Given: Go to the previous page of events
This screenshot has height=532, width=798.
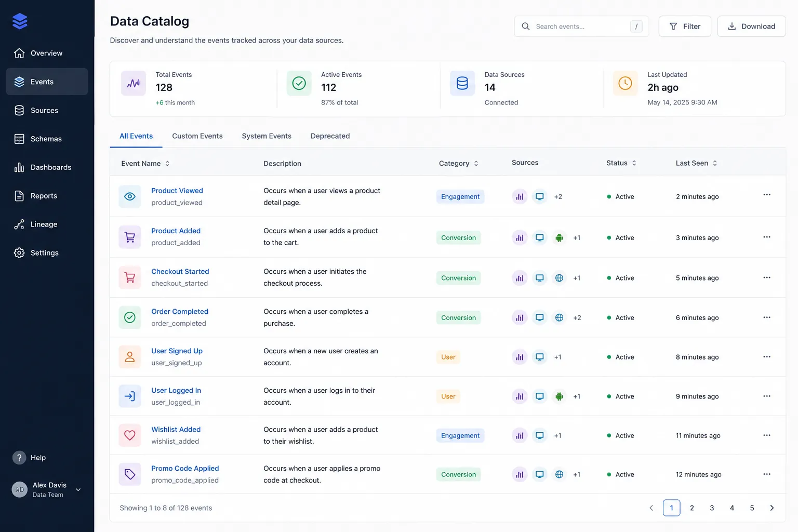Looking at the screenshot, I should click(651, 508).
